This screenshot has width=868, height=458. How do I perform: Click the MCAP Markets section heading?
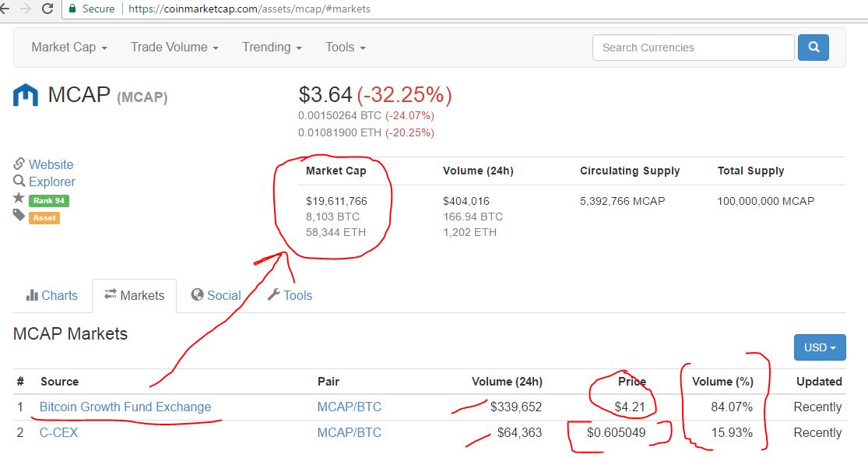(70, 334)
